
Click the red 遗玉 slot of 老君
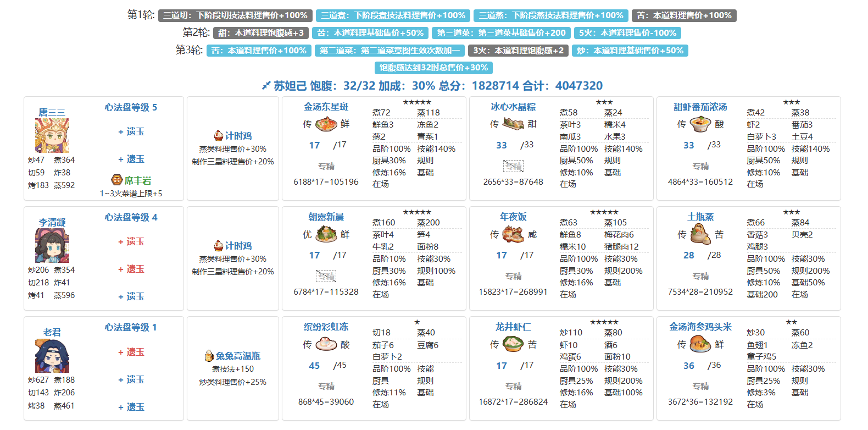131,352
